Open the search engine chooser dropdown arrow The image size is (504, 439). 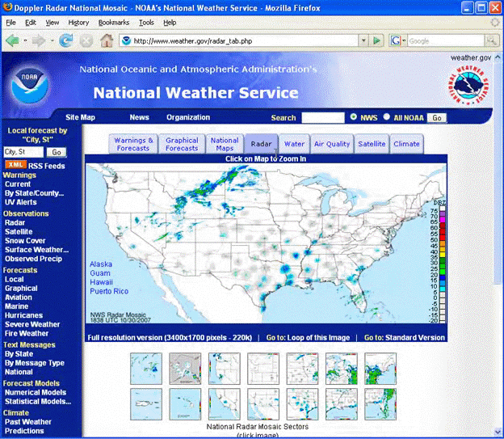404,41
